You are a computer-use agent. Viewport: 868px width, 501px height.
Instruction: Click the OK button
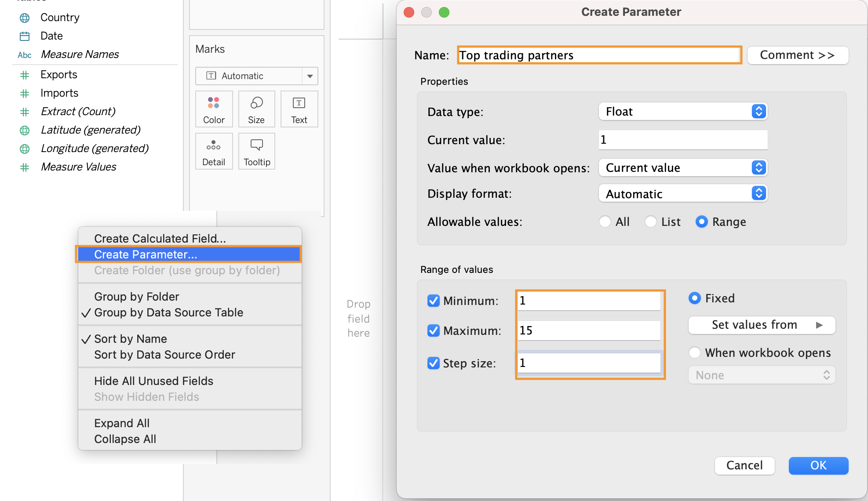(818, 465)
